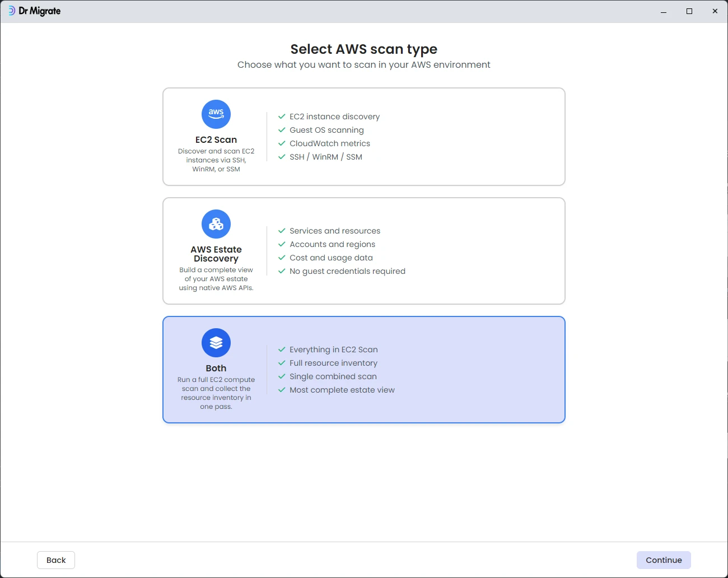Click 'Single combined scan' feature text
728x578 pixels.
coord(333,376)
